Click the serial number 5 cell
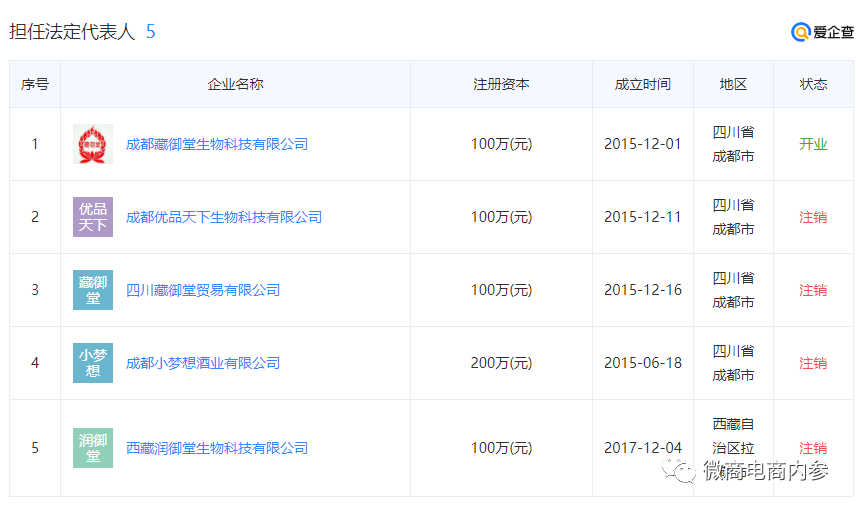This screenshot has height=508, width=856. 35,449
